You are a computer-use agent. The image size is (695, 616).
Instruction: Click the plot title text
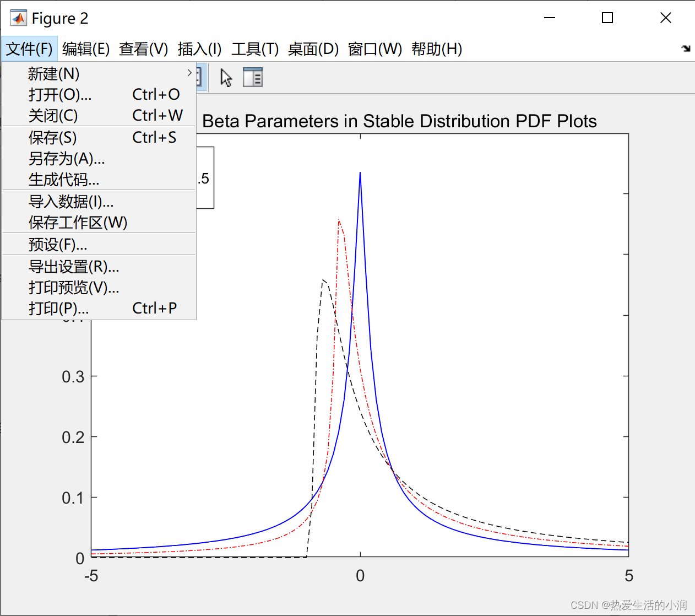pyautogui.click(x=399, y=121)
